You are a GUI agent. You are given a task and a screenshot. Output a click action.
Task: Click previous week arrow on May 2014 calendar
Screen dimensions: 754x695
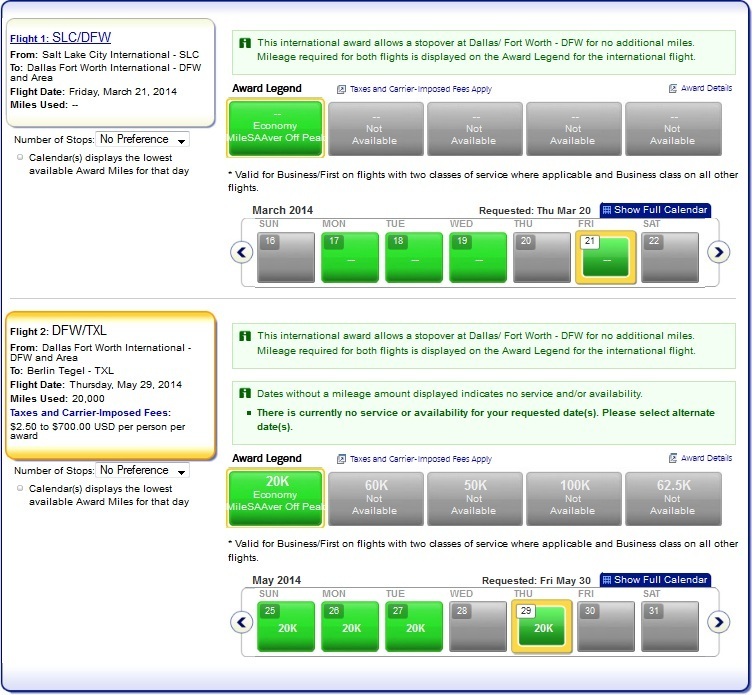pos(241,622)
